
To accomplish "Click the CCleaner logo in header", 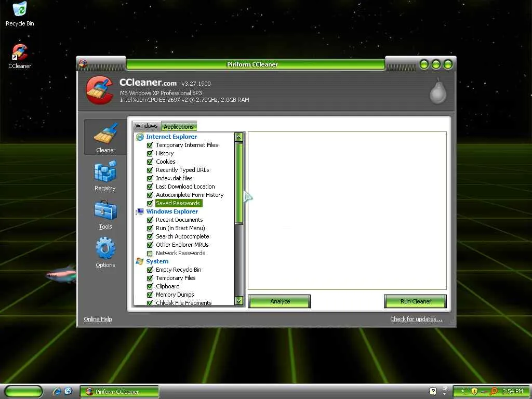I will click(x=99, y=90).
